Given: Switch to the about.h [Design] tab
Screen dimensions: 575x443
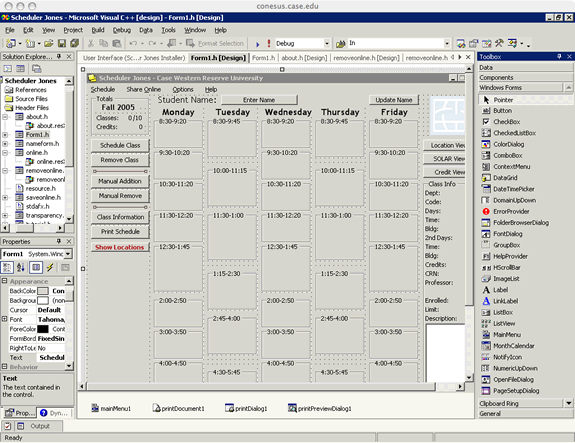Looking at the screenshot, I should coord(304,58).
